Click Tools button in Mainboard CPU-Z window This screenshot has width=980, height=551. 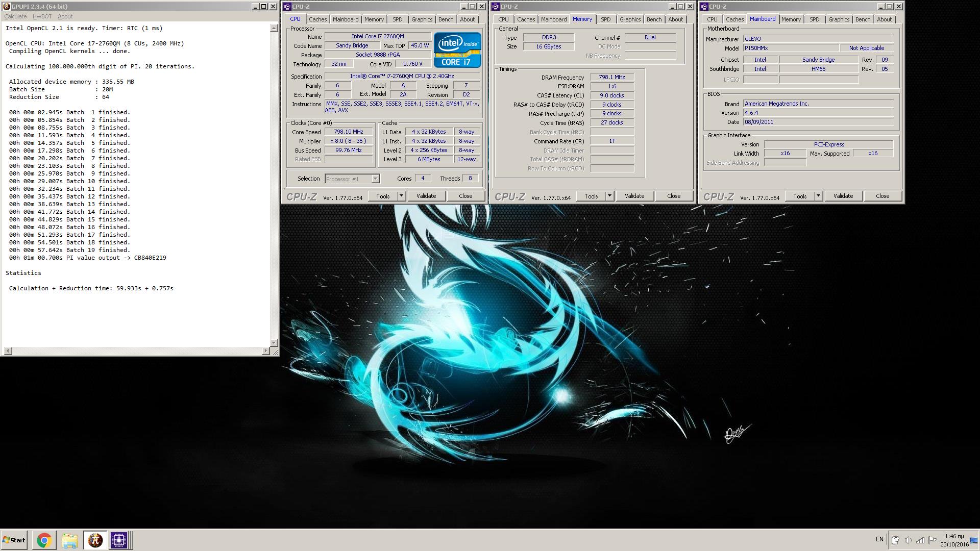800,196
